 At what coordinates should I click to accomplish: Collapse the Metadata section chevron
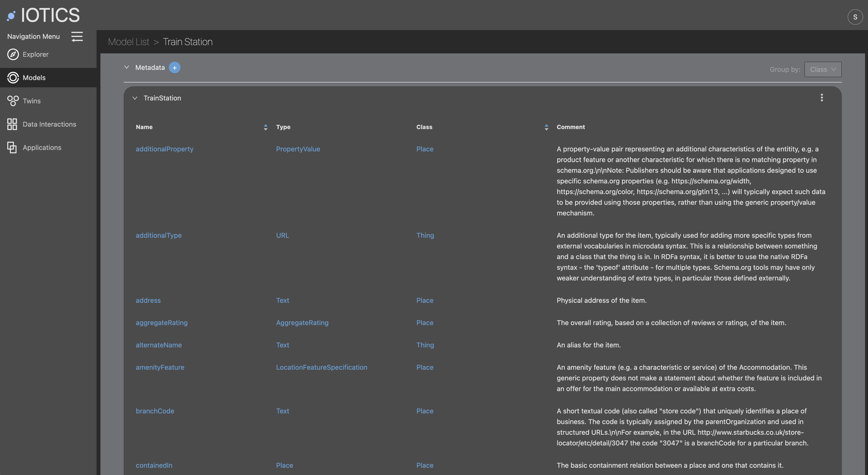pos(127,67)
